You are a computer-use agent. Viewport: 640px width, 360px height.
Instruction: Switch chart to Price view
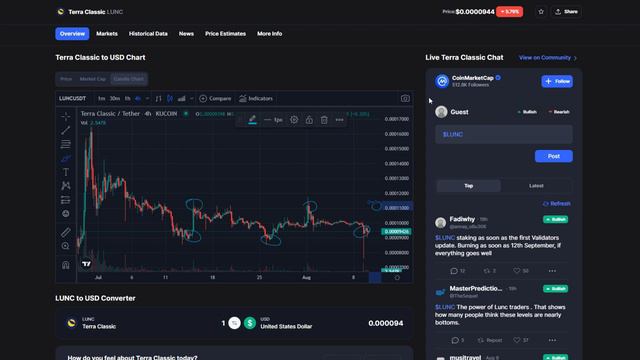(66, 79)
